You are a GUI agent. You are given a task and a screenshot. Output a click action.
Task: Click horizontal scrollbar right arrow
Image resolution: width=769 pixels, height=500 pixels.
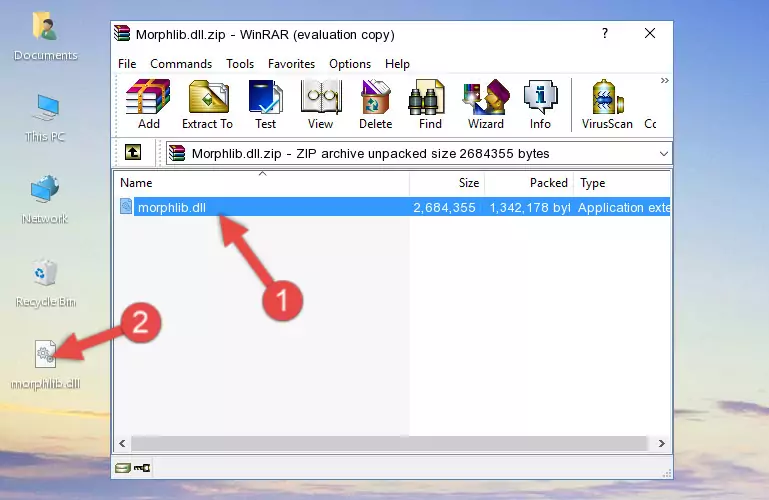pos(662,443)
